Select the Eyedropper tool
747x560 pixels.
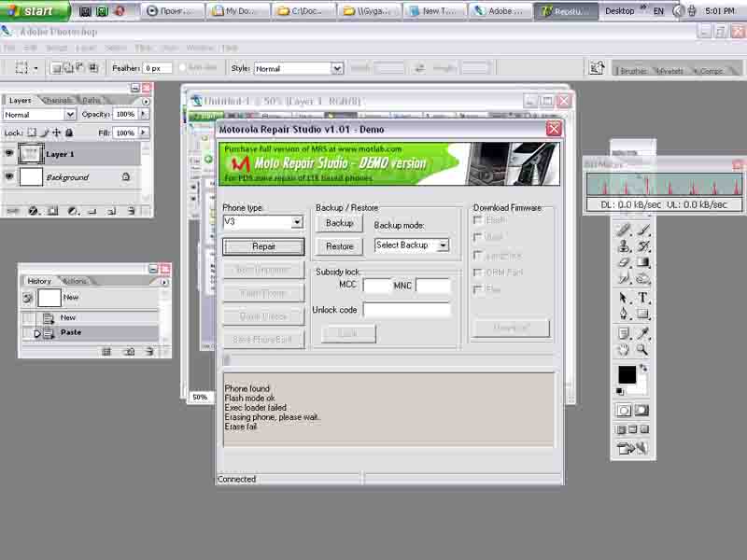[x=642, y=334]
